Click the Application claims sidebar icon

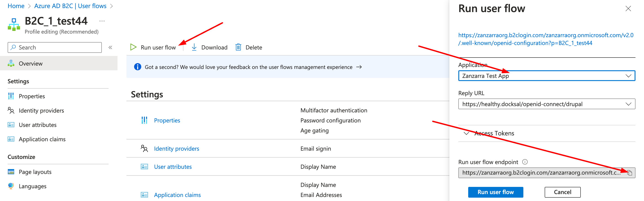pyautogui.click(x=11, y=139)
